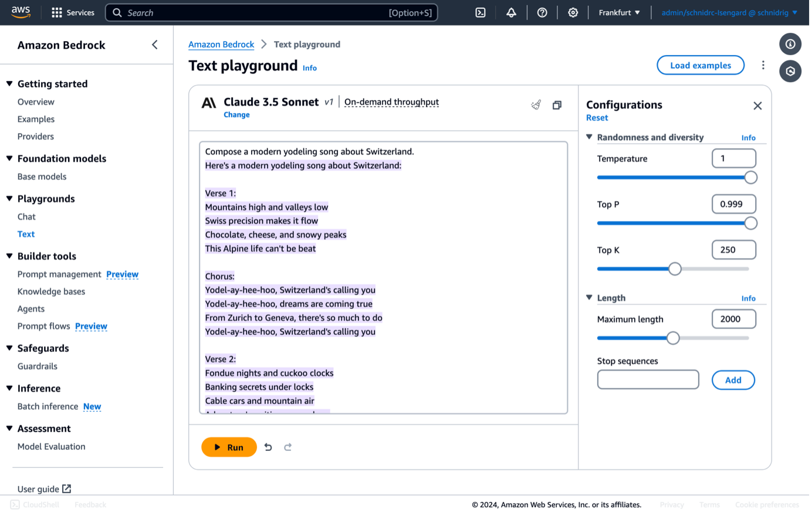Open the settings gear icon
Viewport: 812px width, 516px height.
click(573, 12)
